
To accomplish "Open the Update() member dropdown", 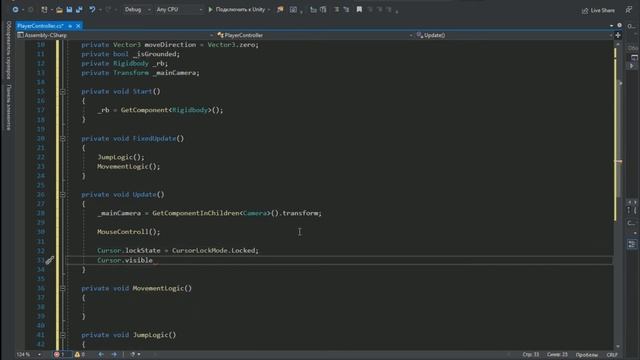I will pos(514,35).
